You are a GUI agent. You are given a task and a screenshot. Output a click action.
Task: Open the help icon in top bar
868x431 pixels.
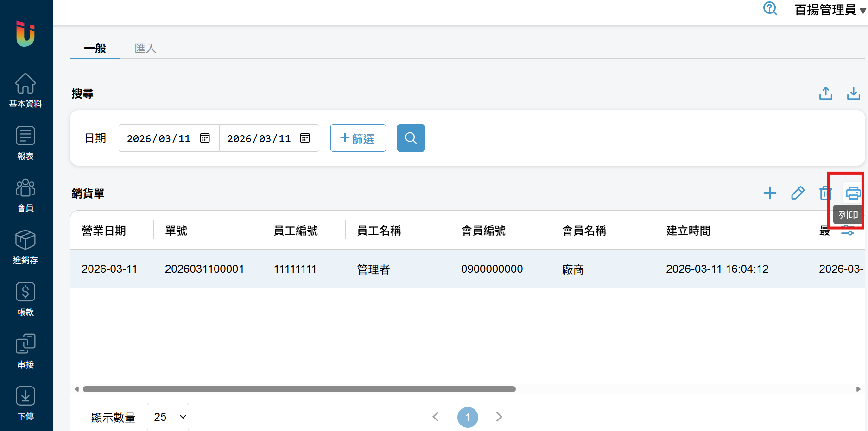[x=770, y=9]
